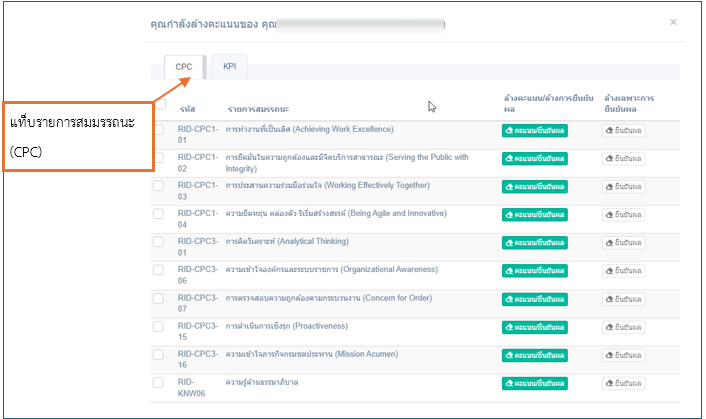Screen dimensions: 706x419
Task: Click white ยืนยันผล button in Analytical Thinking row
Action: [x=624, y=243]
